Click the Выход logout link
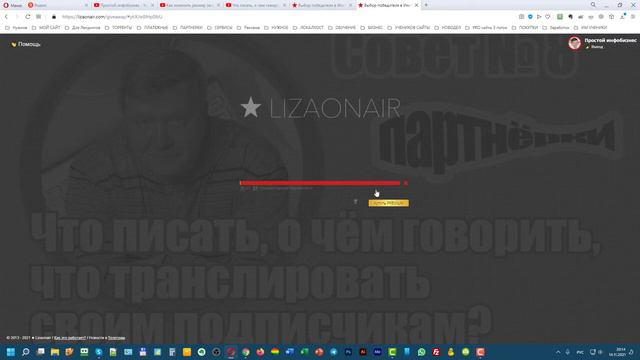 click(595, 47)
